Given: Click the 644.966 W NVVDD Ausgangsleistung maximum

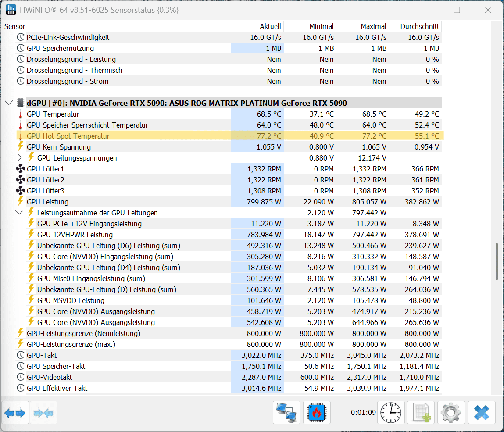Looking at the screenshot, I should 369,322.
